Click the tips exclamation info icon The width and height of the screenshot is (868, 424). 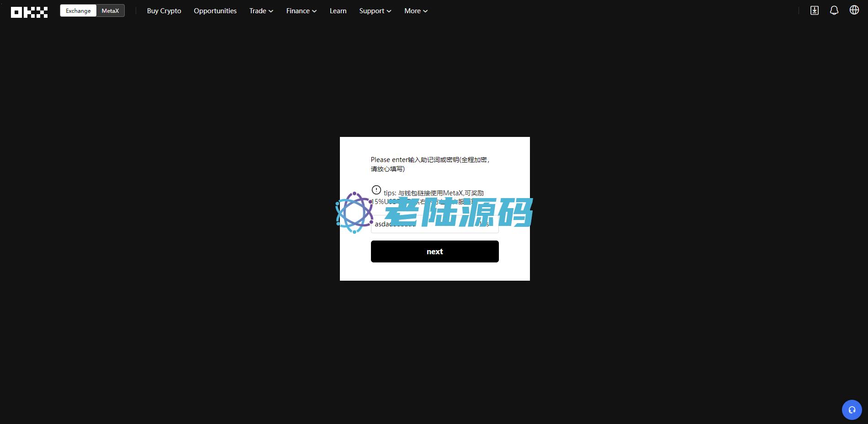pos(376,190)
